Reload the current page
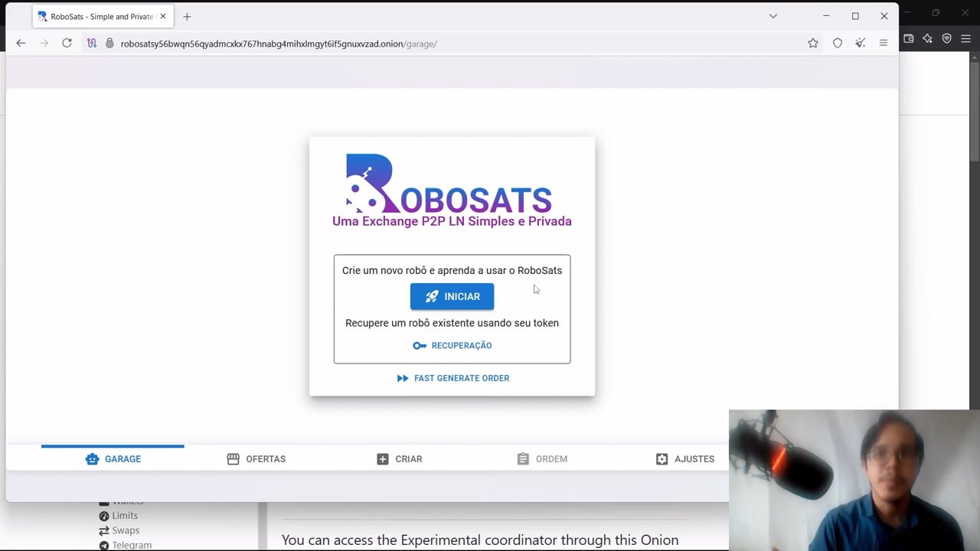The image size is (980, 551). (x=67, y=44)
